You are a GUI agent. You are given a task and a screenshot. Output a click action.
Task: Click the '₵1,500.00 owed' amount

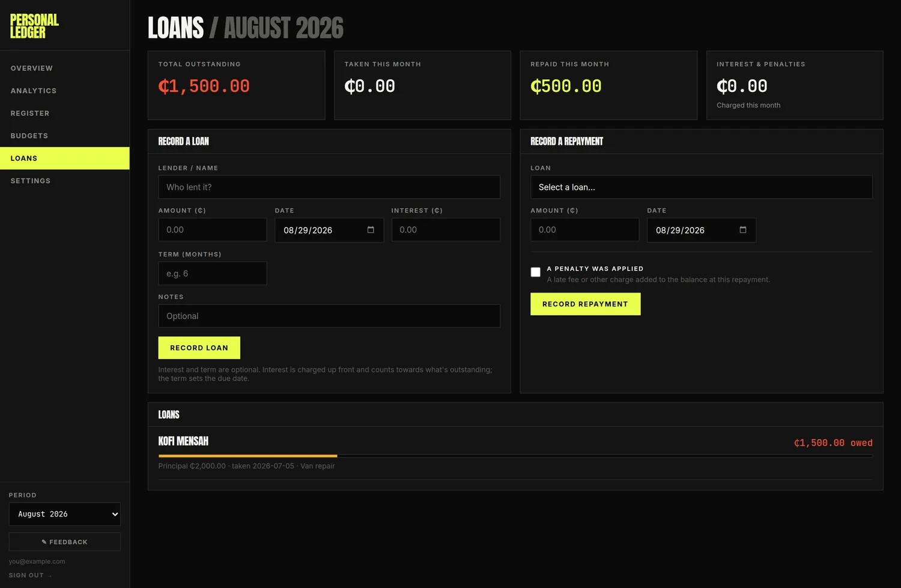tap(833, 443)
